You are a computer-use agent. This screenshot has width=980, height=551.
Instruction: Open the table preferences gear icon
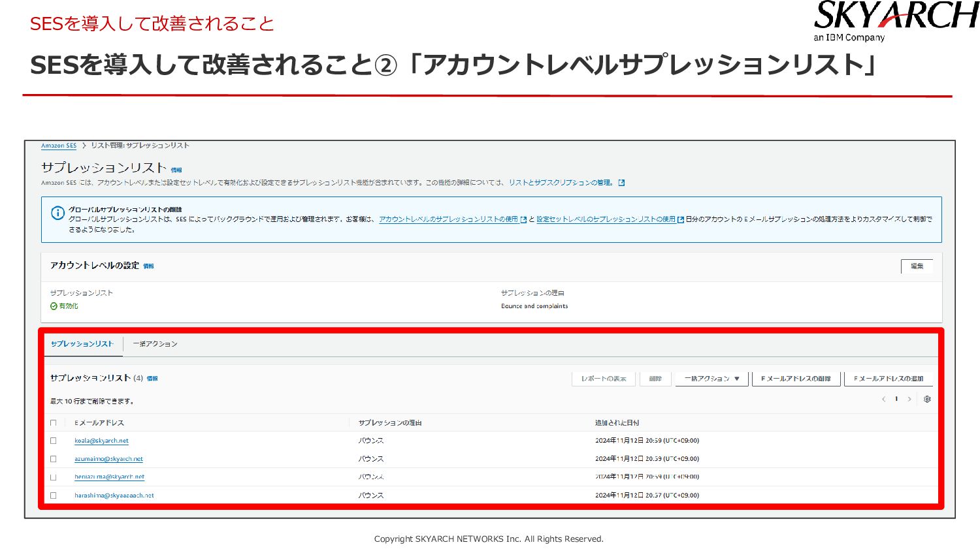[x=927, y=399]
